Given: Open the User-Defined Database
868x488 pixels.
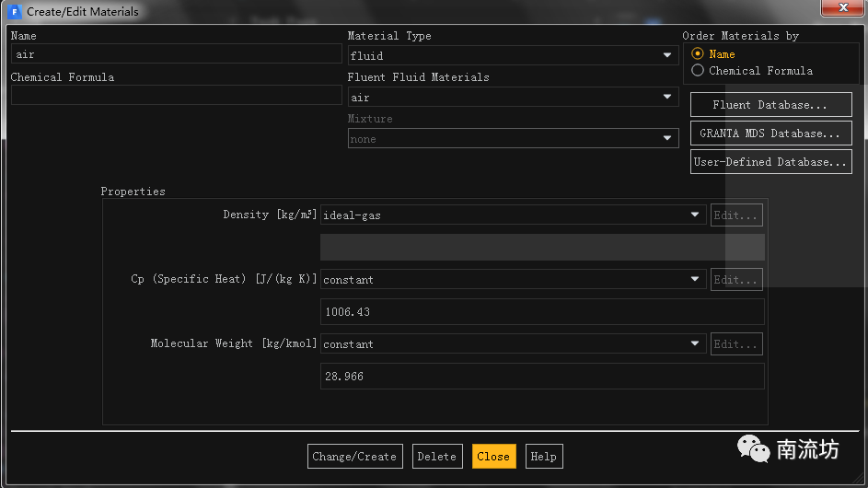Looking at the screenshot, I should tap(770, 162).
